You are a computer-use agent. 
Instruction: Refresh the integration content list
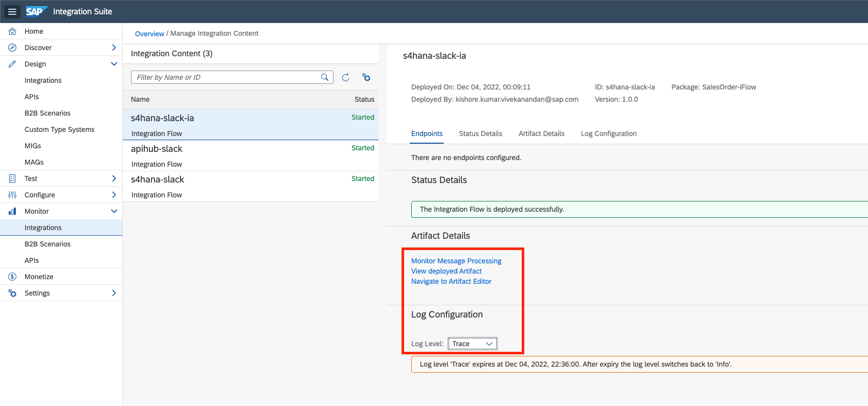point(346,77)
